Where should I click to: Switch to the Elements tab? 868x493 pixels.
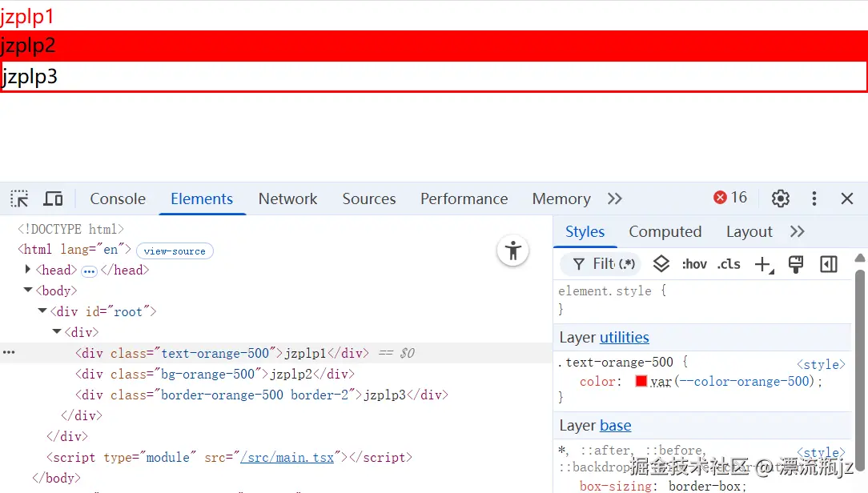point(202,198)
